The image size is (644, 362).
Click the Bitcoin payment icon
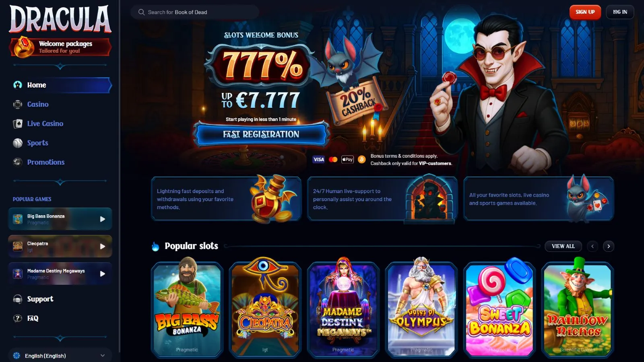[x=361, y=160]
